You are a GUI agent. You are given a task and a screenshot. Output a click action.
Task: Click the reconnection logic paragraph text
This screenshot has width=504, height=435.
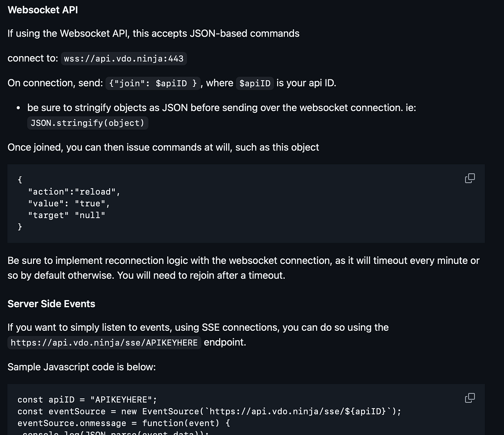tap(243, 261)
